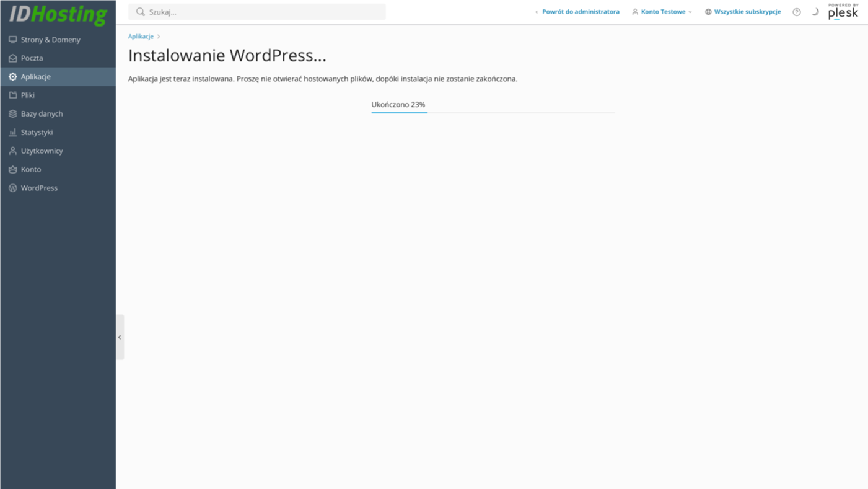Image resolution: width=868 pixels, height=489 pixels.
Task: Open the Konto Testowe dropdown arrow
Action: click(690, 12)
